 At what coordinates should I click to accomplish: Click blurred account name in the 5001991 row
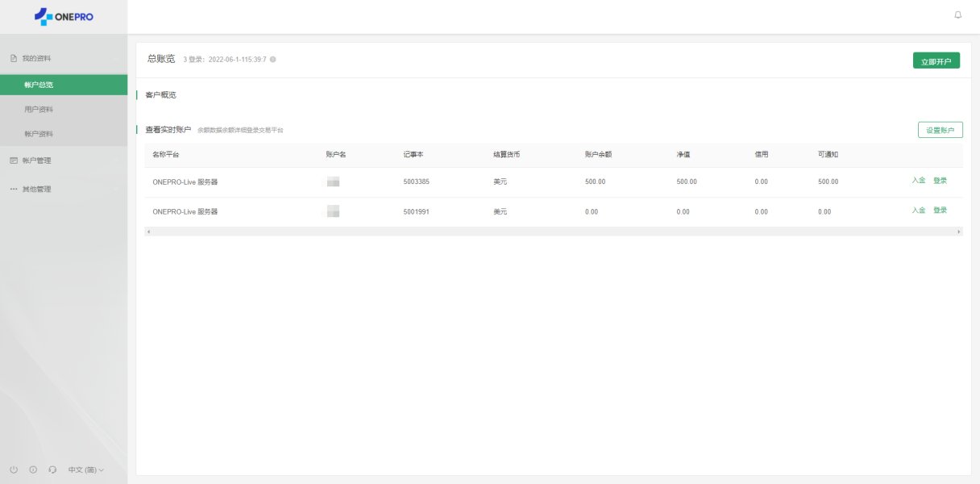coord(333,212)
